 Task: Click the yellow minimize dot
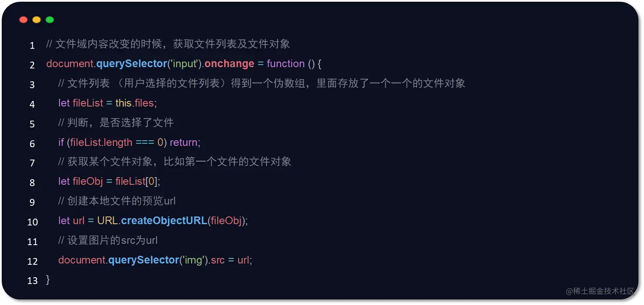pyautogui.click(x=37, y=20)
